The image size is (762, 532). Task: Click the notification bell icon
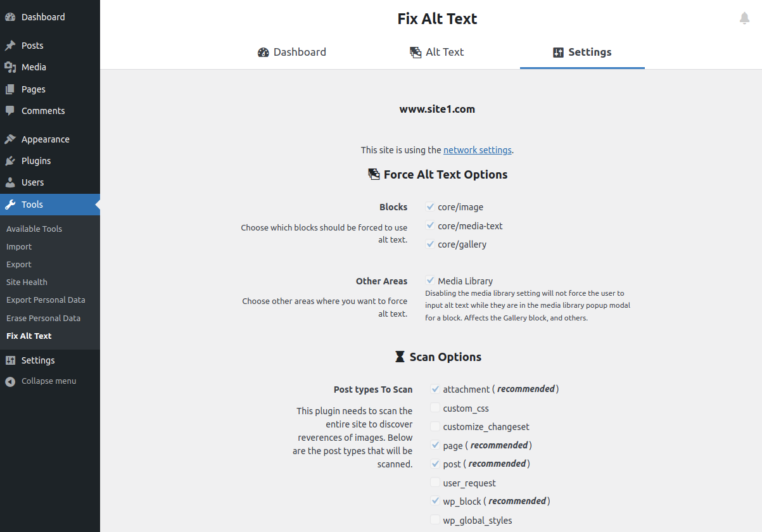pos(745,18)
